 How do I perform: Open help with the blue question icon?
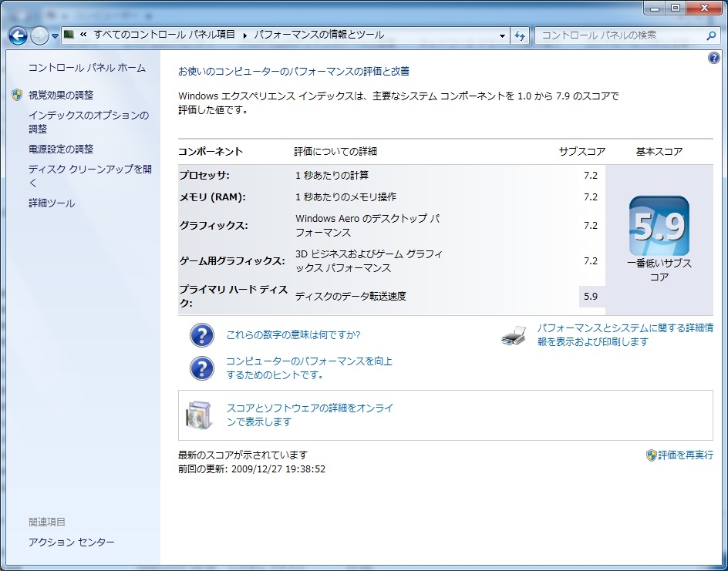(713, 58)
